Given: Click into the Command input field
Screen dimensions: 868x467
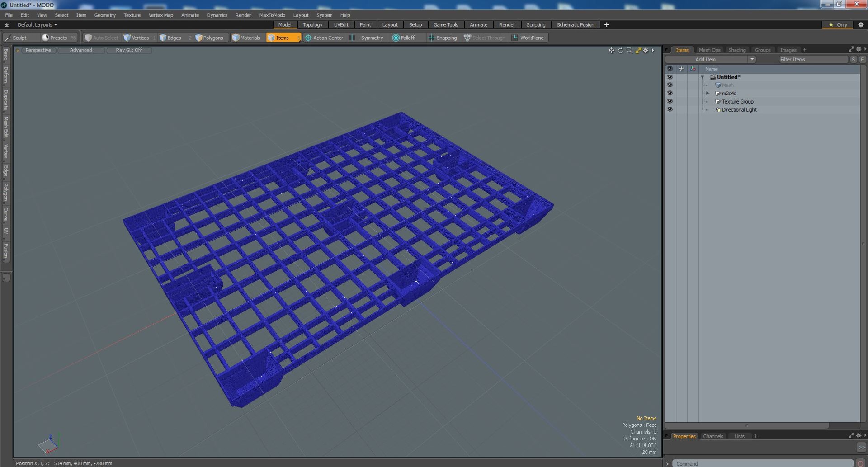Looking at the screenshot, I should [763, 464].
